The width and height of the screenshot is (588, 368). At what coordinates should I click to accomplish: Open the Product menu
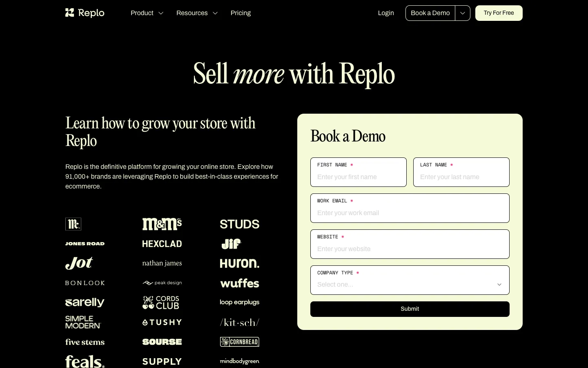coord(147,13)
